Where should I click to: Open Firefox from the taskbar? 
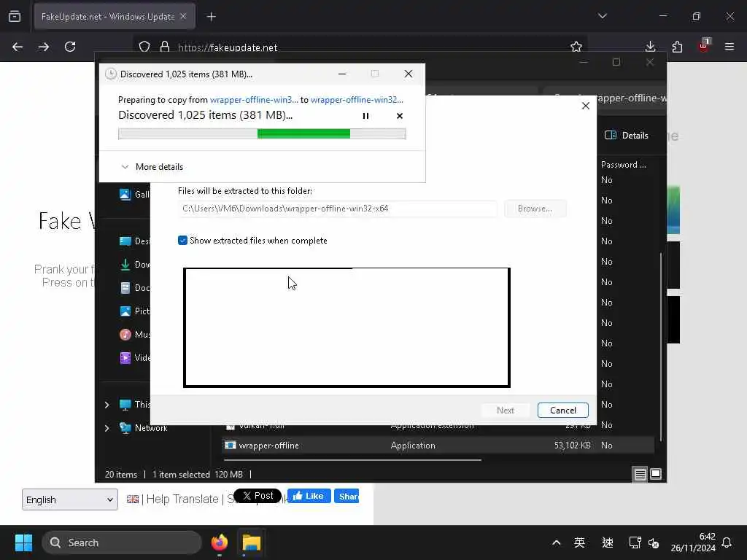219,542
